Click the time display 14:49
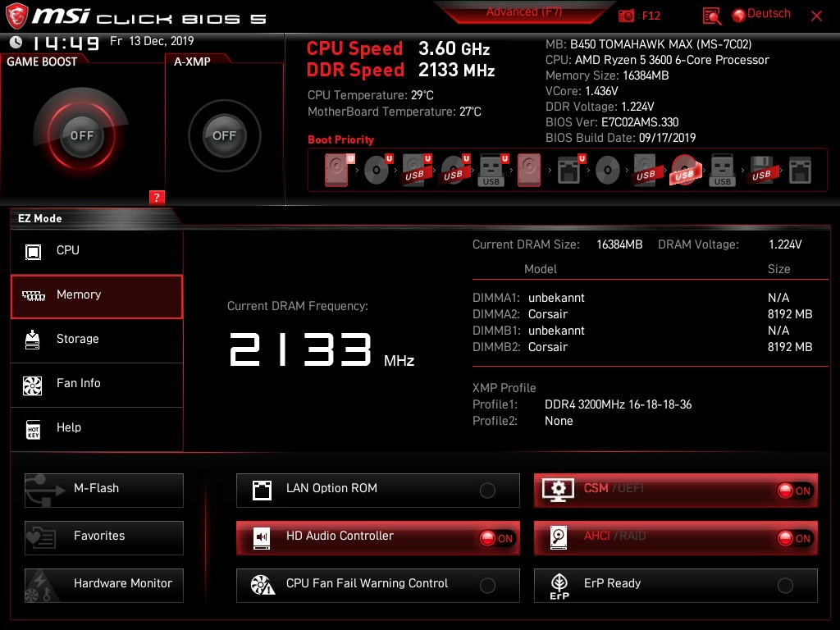The width and height of the screenshot is (840, 630). pos(66,43)
